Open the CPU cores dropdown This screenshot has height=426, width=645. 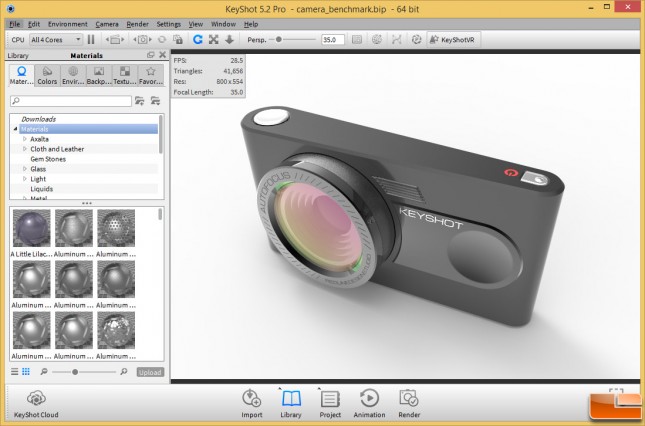pyautogui.click(x=56, y=39)
